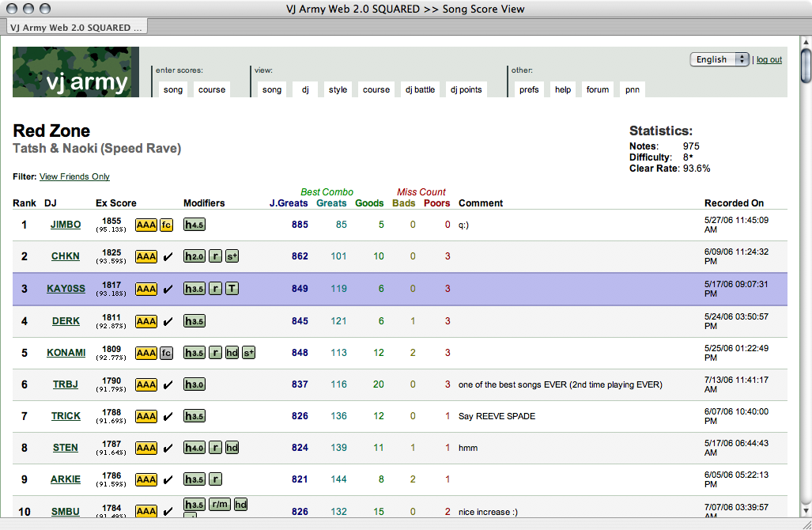Click JIMBO's fc full combo badge
Image resolution: width=812 pixels, height=530 pixels.
(x=166, y=225)
